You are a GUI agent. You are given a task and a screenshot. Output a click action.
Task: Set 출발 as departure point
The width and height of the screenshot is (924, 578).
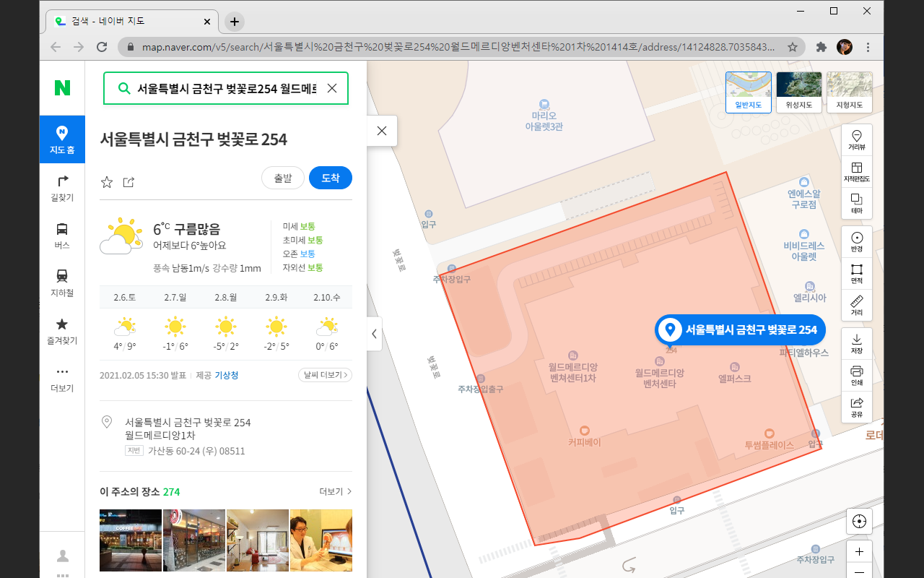(283, 178)
